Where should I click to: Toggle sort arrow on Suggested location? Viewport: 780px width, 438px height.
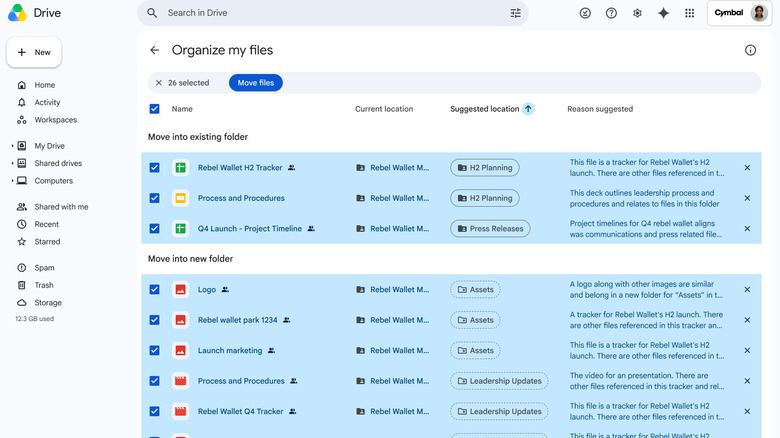click(528, 109)
